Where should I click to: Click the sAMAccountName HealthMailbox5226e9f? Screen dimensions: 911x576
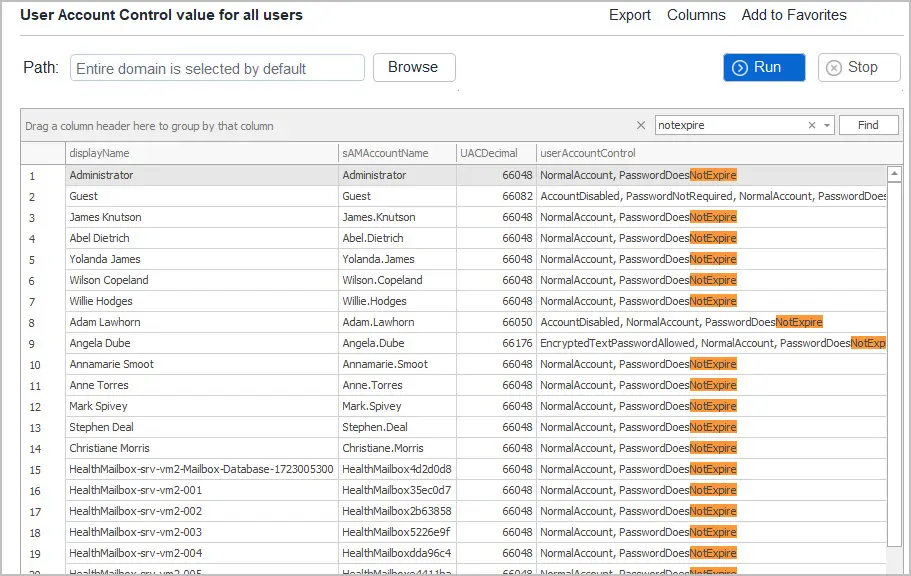click(x=396, y=532)
